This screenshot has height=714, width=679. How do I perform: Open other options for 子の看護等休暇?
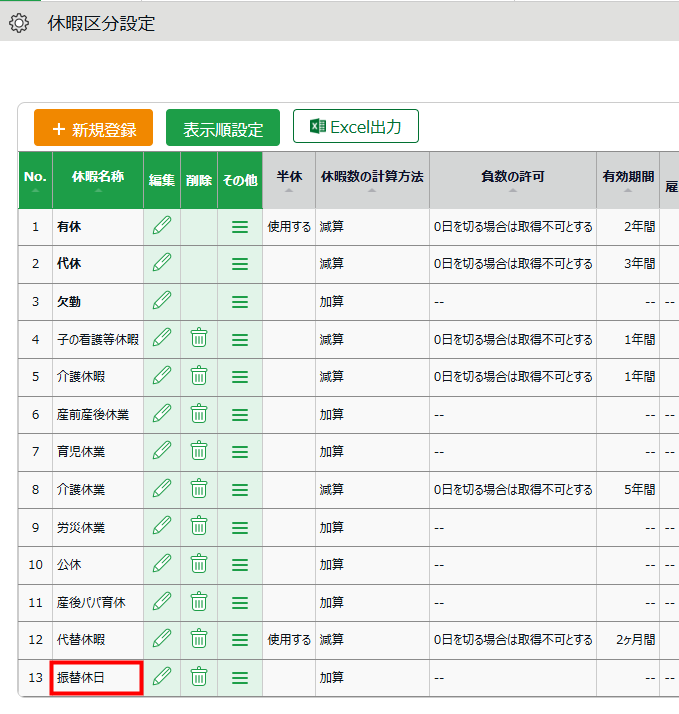[x=240, y=340]
